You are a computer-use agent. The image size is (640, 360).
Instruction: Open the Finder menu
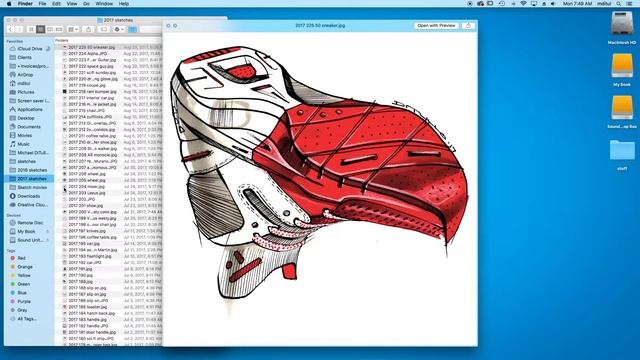pos(25,4)
